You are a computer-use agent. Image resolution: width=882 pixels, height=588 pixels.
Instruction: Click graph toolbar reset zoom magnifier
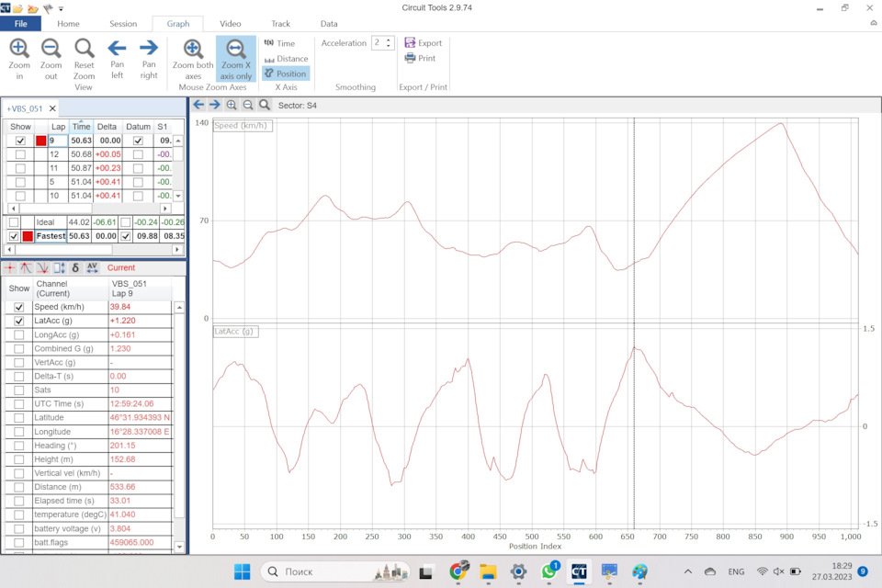265,105
